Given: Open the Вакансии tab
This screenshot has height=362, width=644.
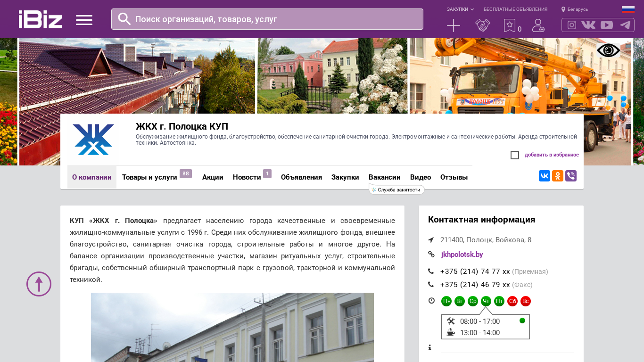Looking at the screenshot, I should (385, 177).
